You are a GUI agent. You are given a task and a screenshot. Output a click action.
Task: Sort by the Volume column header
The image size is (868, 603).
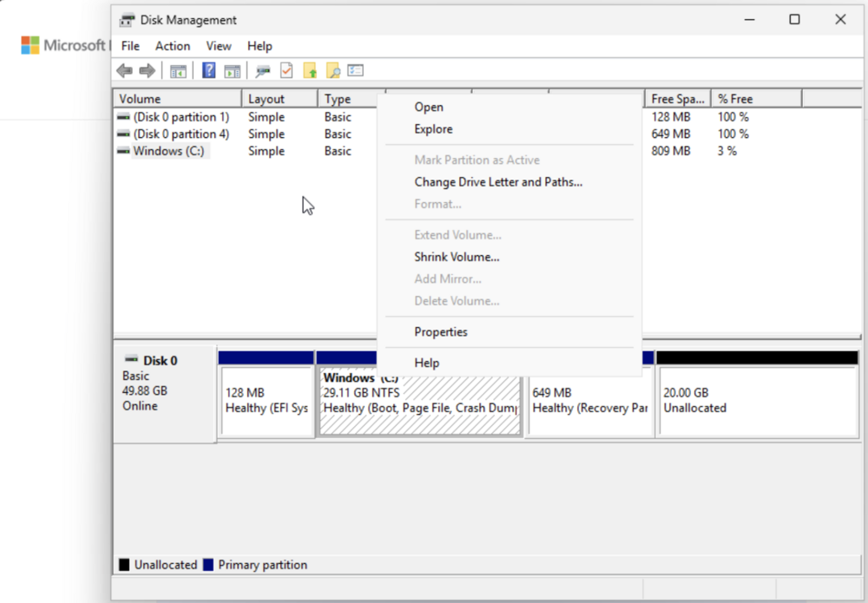(x=177, y=98)
